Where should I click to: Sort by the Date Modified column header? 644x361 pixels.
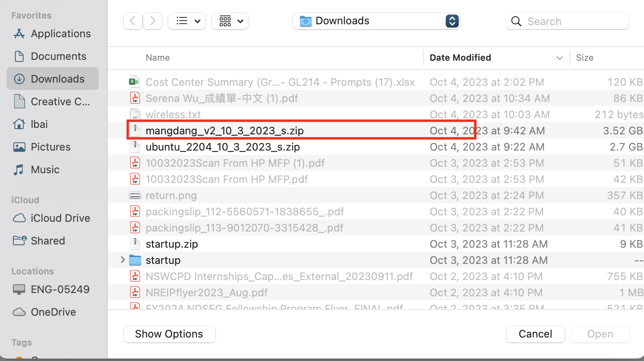[460, 57]
